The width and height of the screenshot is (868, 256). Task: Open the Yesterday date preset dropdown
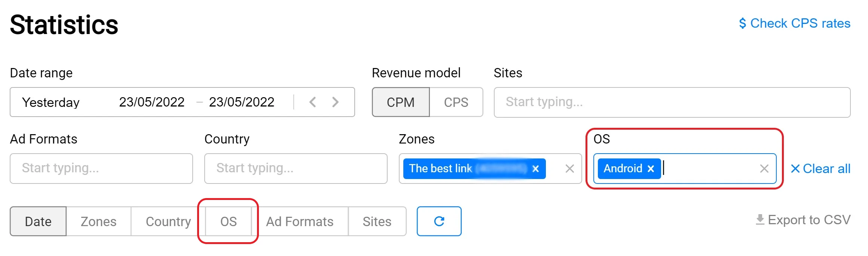point(51,102)
